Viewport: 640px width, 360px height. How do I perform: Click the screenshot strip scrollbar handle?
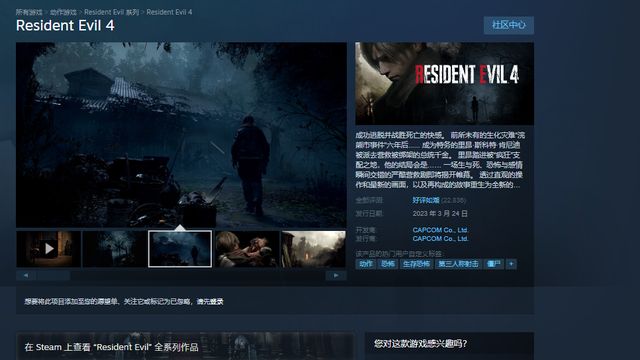pos(53,276)
